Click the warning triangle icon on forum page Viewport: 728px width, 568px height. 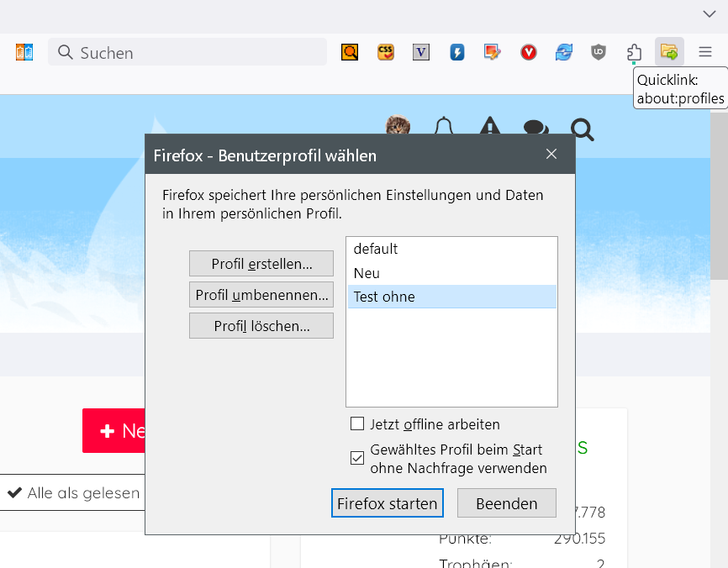coord(490,125)
